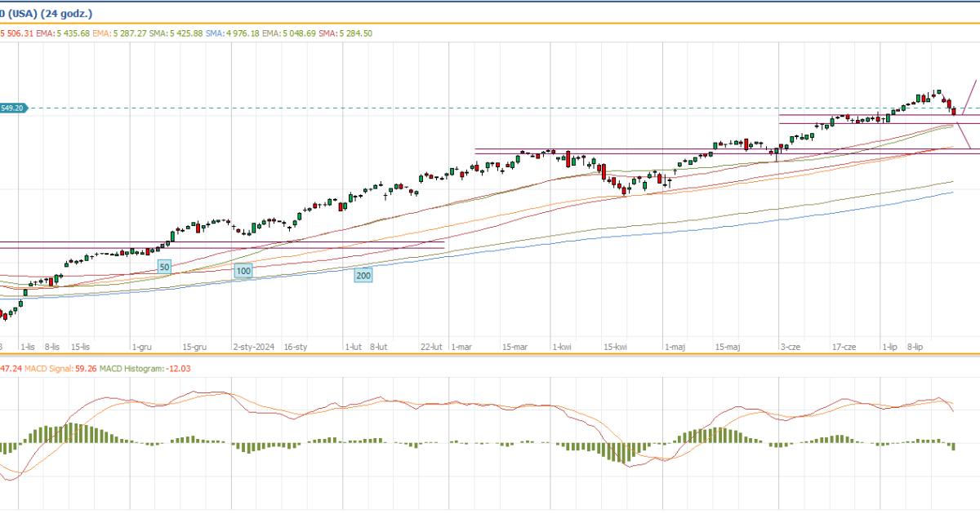Select the legend entry "EMA: 5 287.27"
Image resolution: width=980 pixels, height=514 pixels.
pyautogui.click(x=119, y=33)
